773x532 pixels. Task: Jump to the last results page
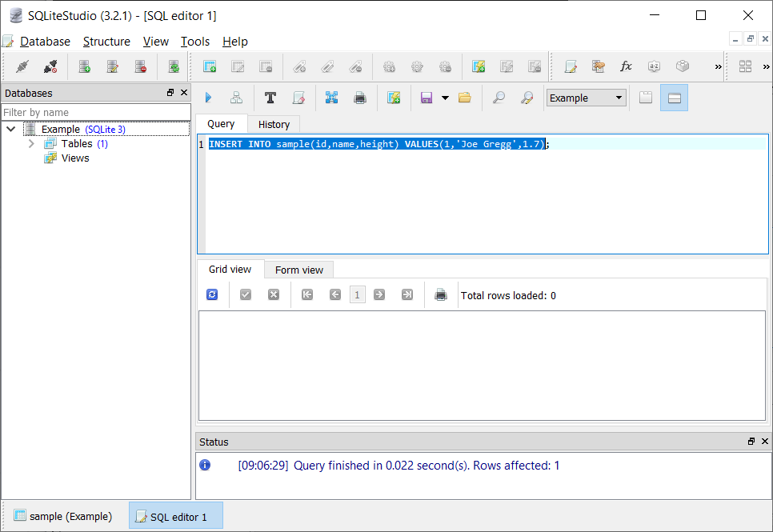[x=407, y=294]
